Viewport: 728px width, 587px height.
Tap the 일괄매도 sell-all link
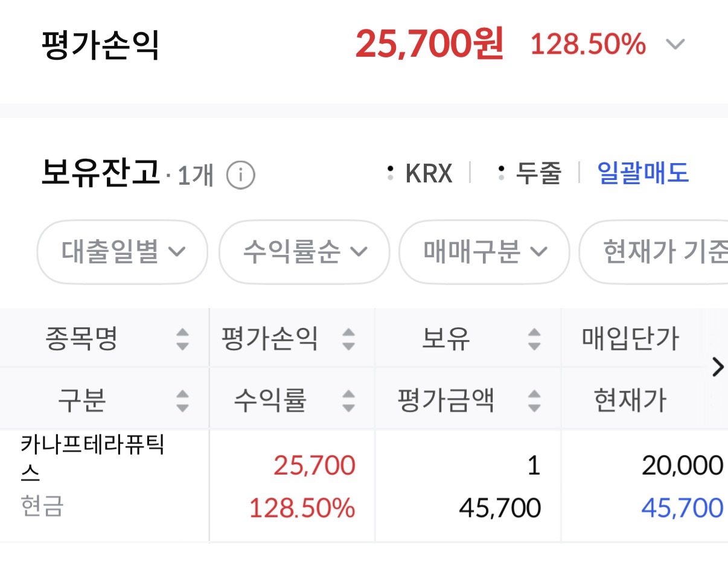point(643,174)
